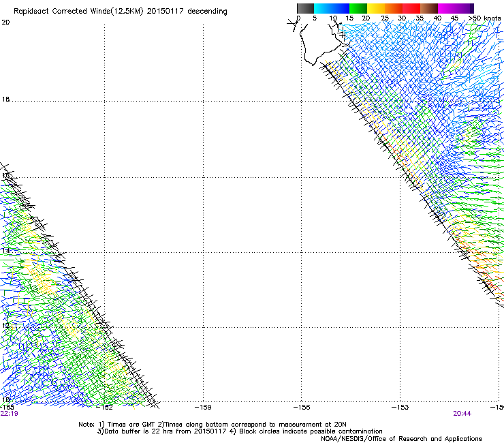Click the legend label '35'

tap(420, 18)
